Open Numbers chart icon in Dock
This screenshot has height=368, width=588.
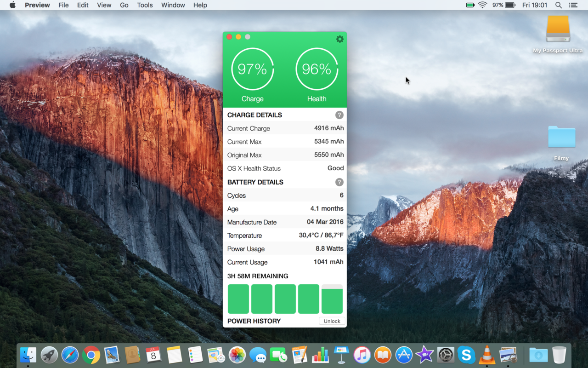point(320,355)
